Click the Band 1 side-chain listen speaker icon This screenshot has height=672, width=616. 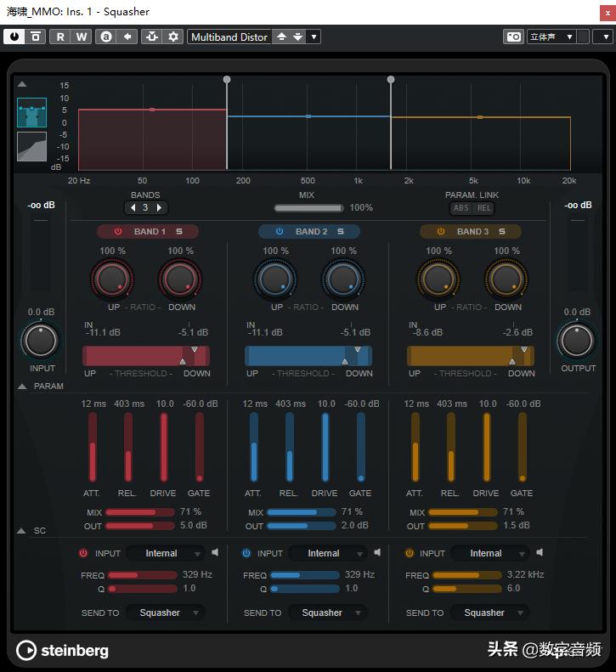215,552
